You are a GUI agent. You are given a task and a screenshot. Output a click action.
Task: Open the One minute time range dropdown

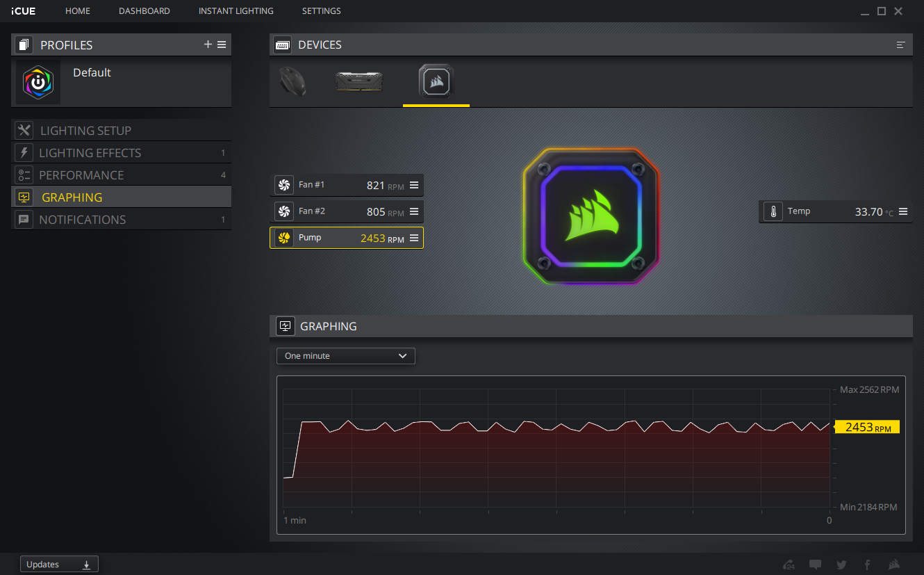coord(346,356)
